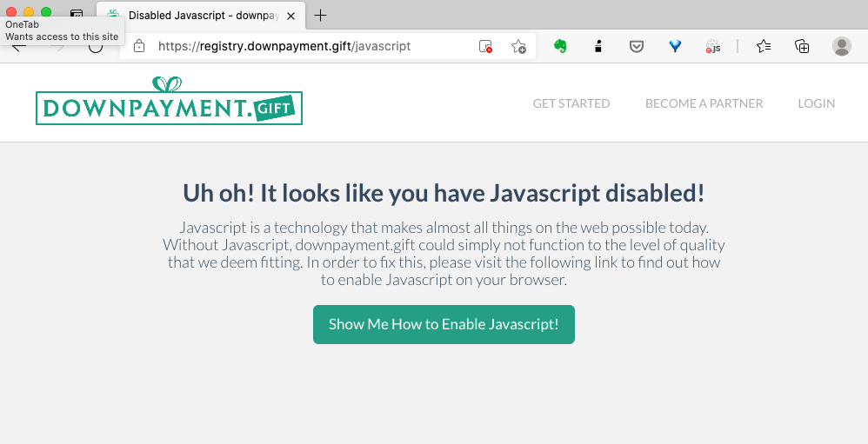This screenshot has width=868, height=444.
Task: Click the green maximize window button
Action: point(46,12)
